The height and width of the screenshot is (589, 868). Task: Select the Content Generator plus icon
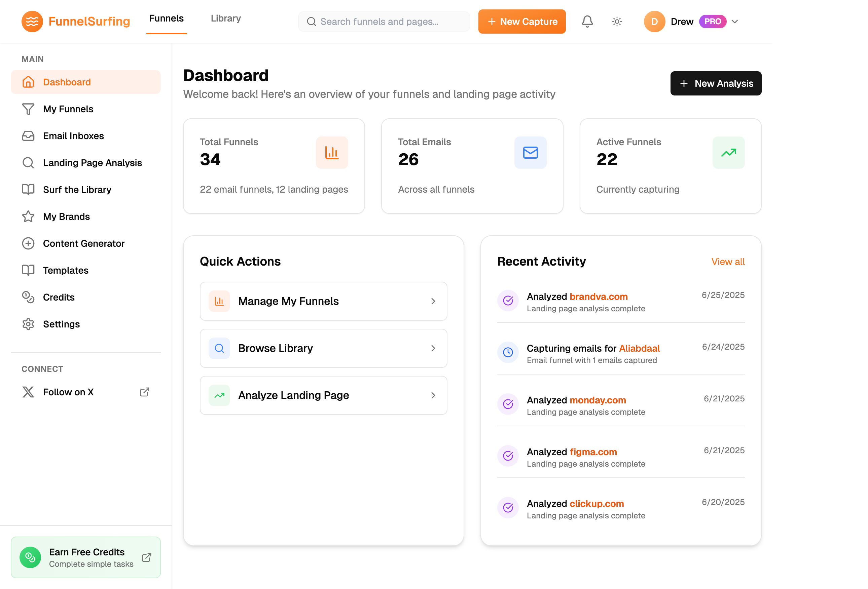[x=28, y=243]
